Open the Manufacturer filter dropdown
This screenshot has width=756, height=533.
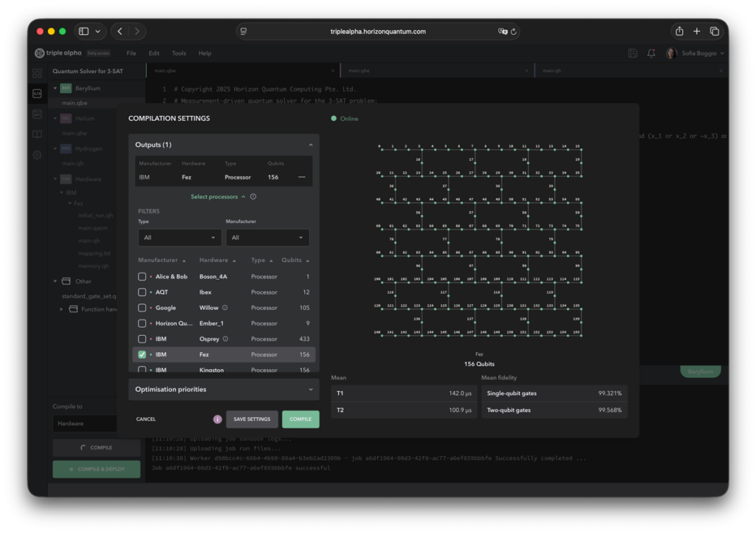[267, 238]
